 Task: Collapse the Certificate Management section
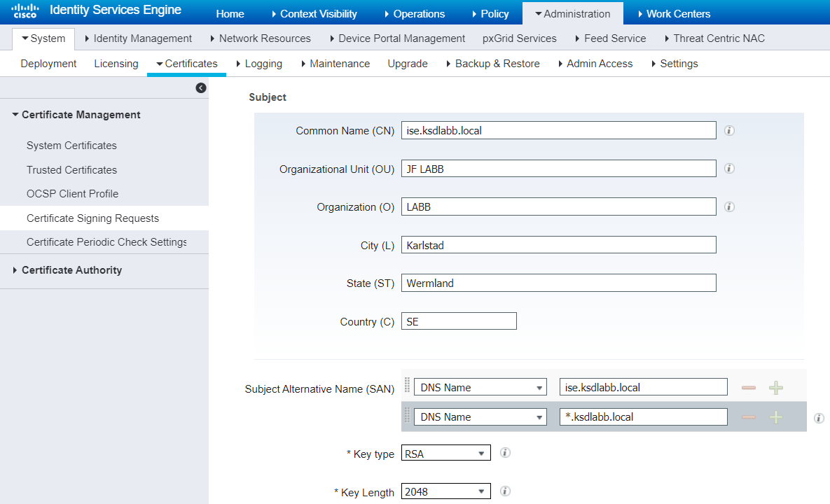coord(76,115)
